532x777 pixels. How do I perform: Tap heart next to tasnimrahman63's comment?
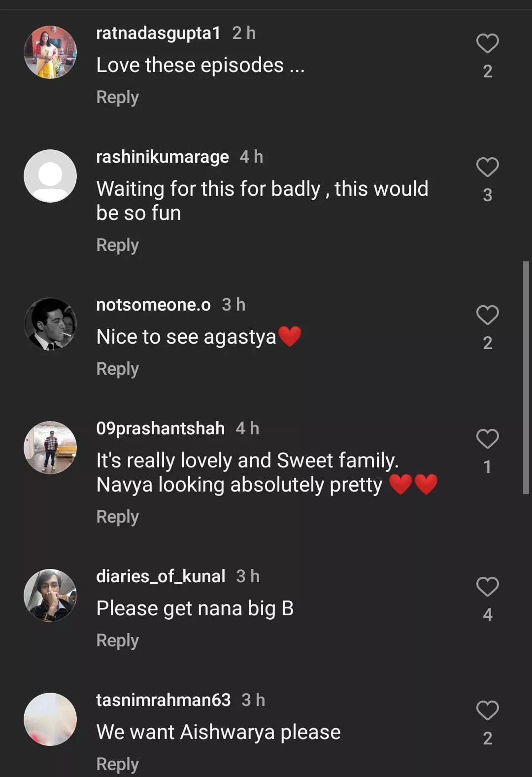pos(487,710)
